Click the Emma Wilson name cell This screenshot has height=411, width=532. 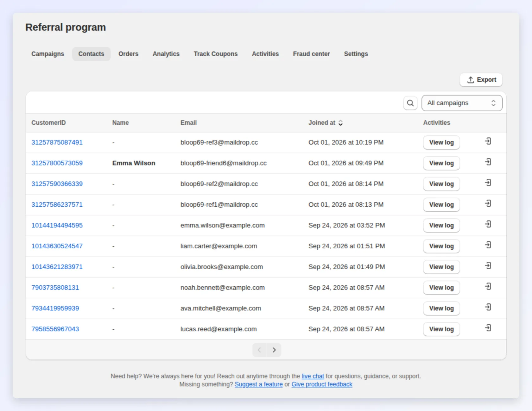(134, 163)
